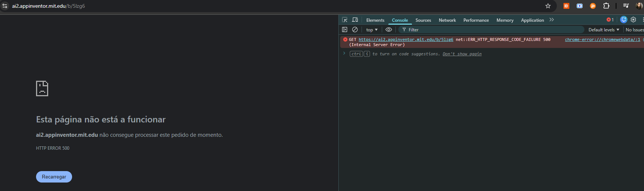View site information icon in the address bar
The width and height of the screenshot is (644, 191).
coord(5,6)
